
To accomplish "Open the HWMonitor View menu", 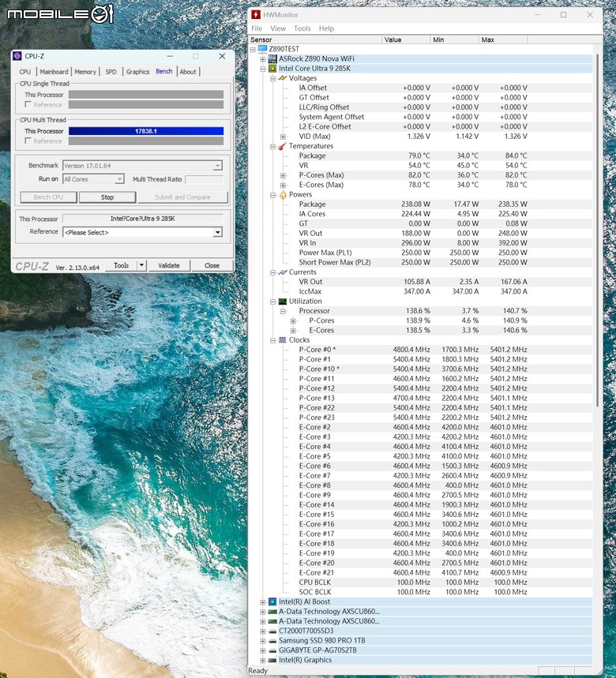I will pyautogui.click(x=278, y=28).
